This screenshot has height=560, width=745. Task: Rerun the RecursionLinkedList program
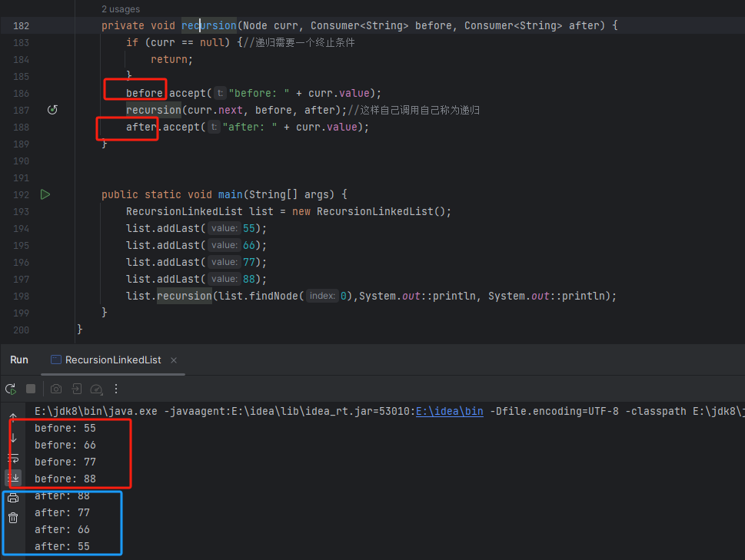point(11,389)
